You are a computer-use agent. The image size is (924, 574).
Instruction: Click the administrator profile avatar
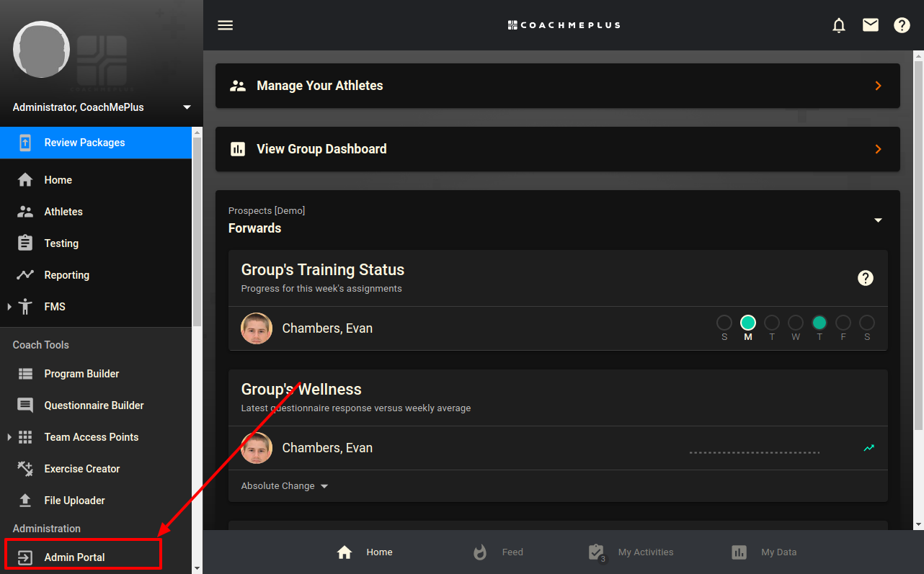[x=42, y=49]
